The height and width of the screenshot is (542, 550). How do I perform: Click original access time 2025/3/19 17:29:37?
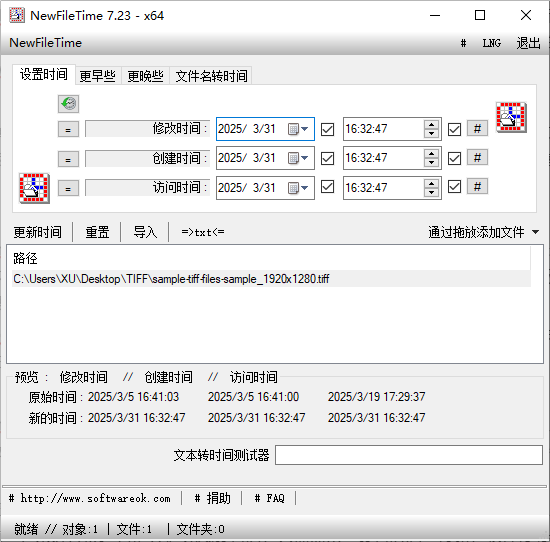(x=376, y=397)
